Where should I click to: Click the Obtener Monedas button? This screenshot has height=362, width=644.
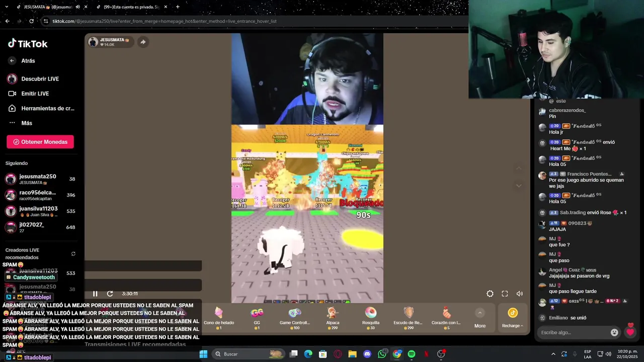tap(40, 142)
